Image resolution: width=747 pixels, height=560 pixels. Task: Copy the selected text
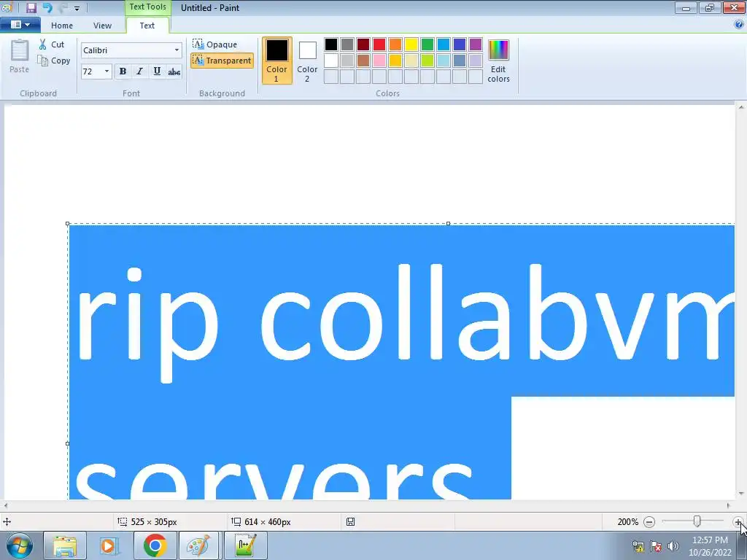click(54, 61)
